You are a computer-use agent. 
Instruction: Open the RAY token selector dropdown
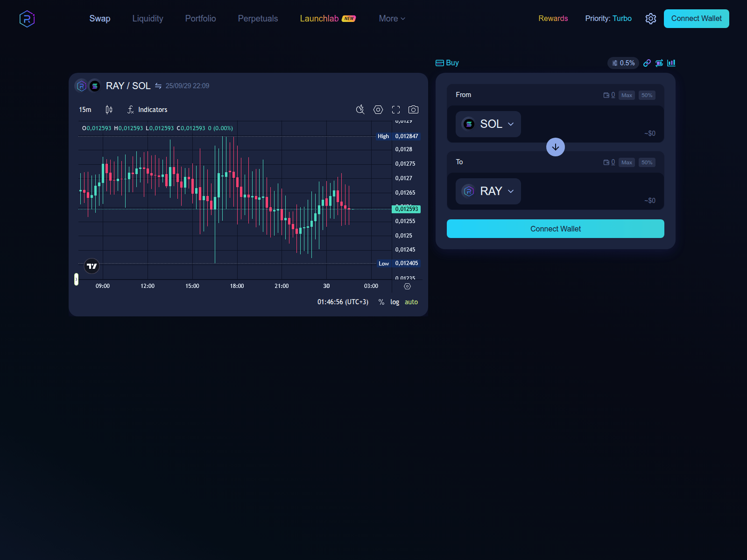pyautogui.click(x=487, y=191)
